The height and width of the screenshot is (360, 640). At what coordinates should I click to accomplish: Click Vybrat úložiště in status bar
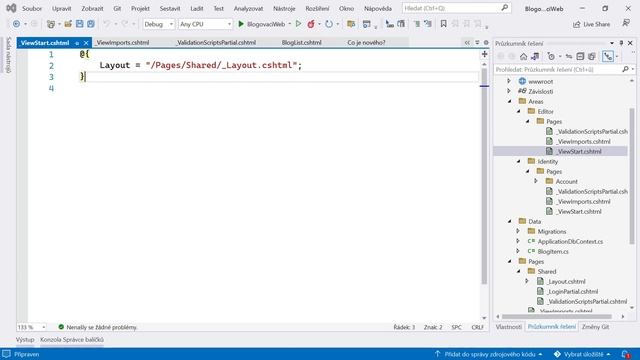click(x=582, y=354)
